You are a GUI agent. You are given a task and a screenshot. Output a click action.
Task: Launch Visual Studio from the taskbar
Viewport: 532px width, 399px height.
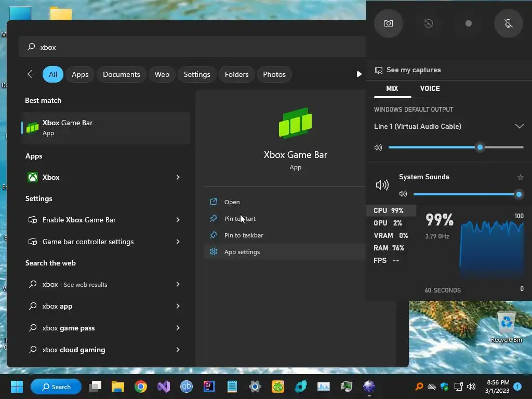click(164, 387)
